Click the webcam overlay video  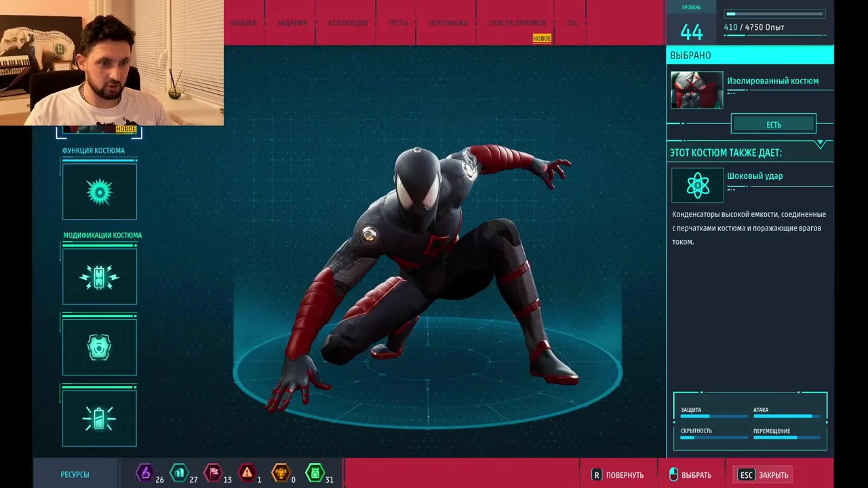112,62
